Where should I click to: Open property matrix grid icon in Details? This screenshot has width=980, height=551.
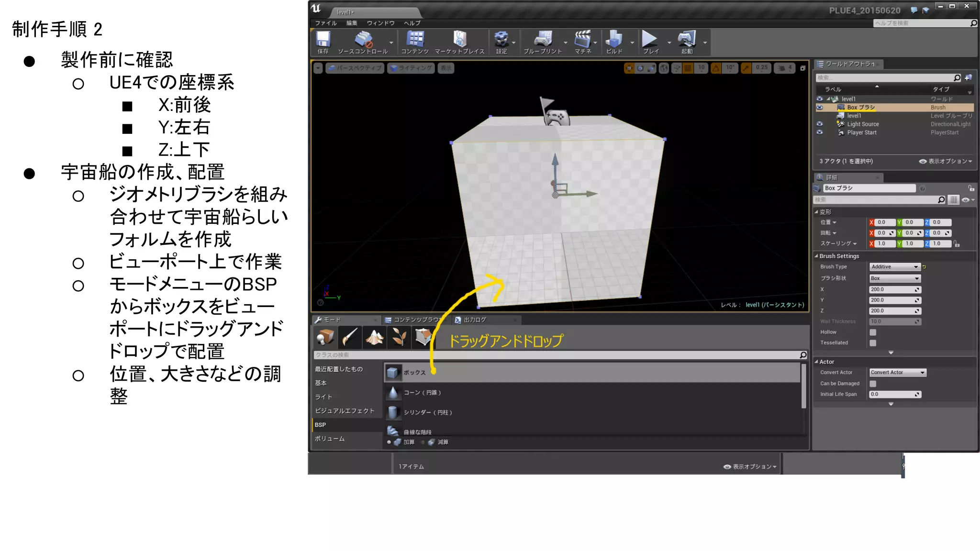954,200
